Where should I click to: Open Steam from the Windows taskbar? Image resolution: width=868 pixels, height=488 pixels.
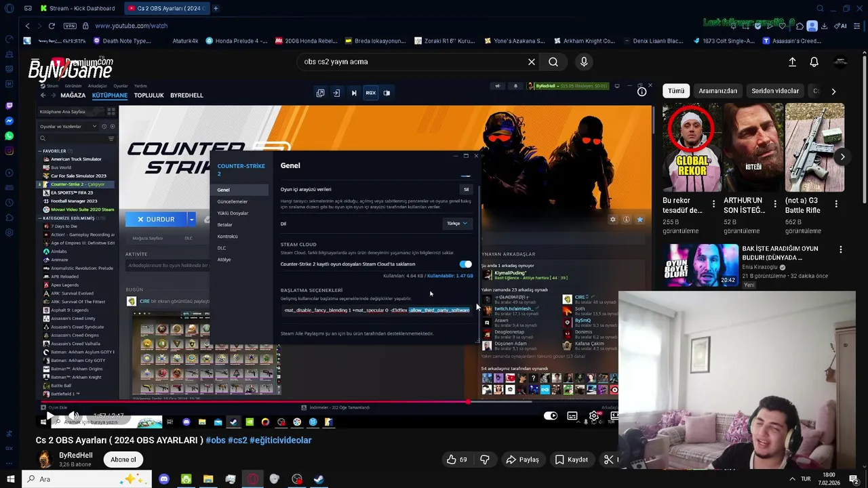(319, 479)
